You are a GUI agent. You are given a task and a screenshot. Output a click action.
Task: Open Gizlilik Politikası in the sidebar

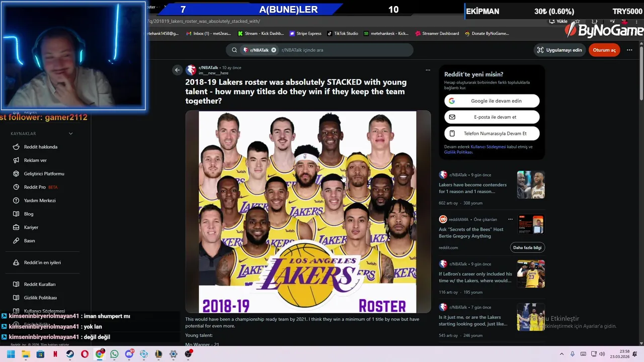pyautogui.click(x=40, y=298)
